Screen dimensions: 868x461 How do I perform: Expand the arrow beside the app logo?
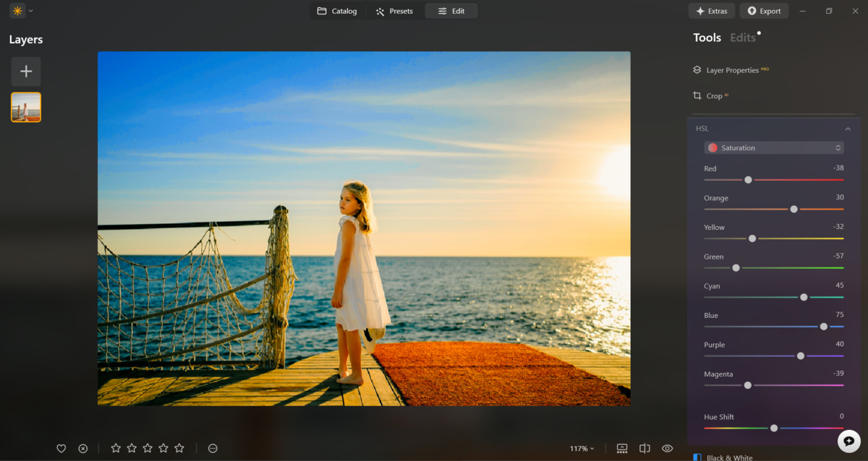(31, 11)
